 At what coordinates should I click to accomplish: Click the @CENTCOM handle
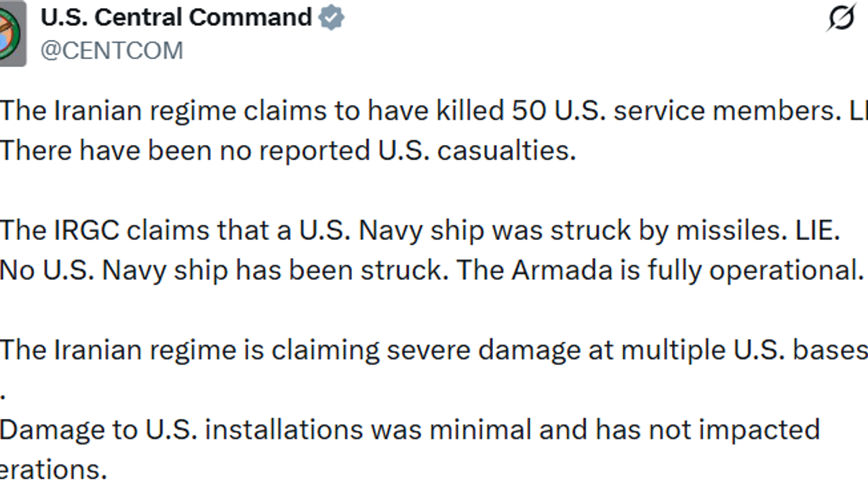(112, 51)
